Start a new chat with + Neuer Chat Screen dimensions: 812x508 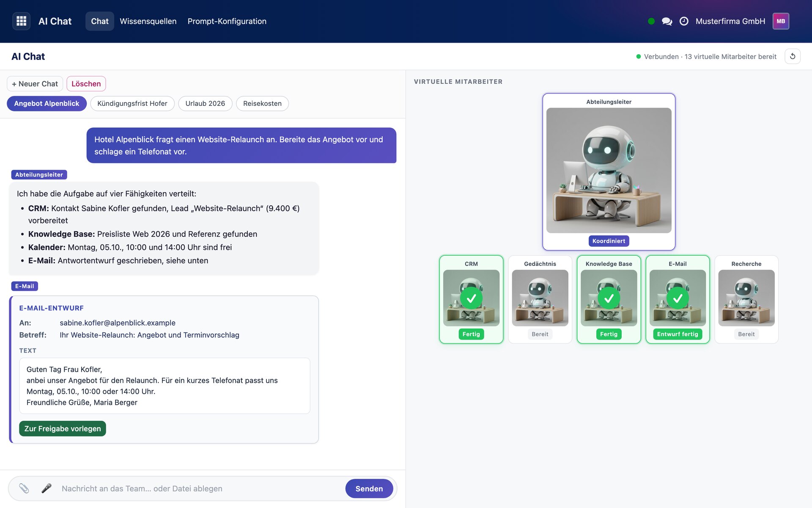tap(35, 84)
